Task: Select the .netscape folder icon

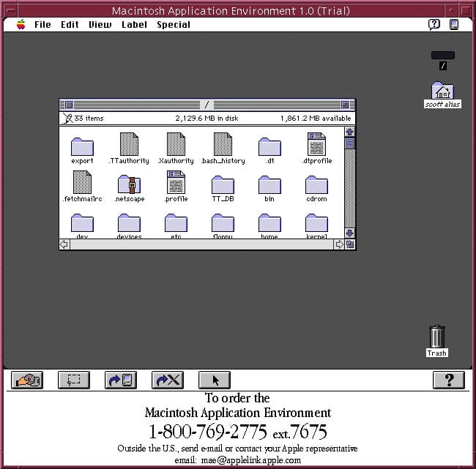Action: click(129, 184)
